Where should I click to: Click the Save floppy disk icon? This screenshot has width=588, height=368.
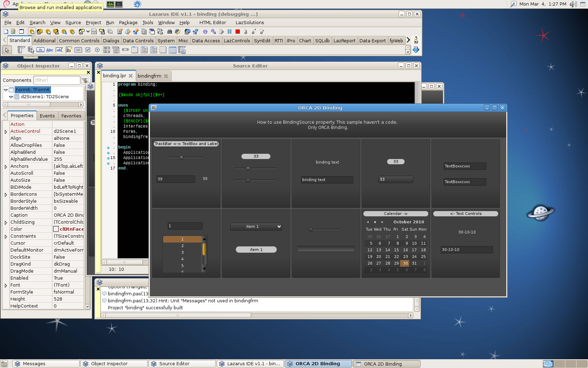click(94, 31)
